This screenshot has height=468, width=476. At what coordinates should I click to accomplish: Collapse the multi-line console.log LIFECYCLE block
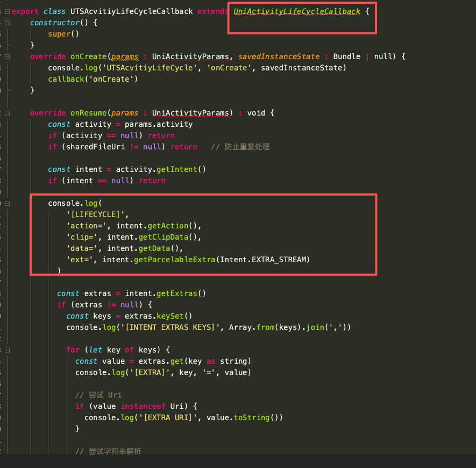pyautogui.click(x=7, y=203)
